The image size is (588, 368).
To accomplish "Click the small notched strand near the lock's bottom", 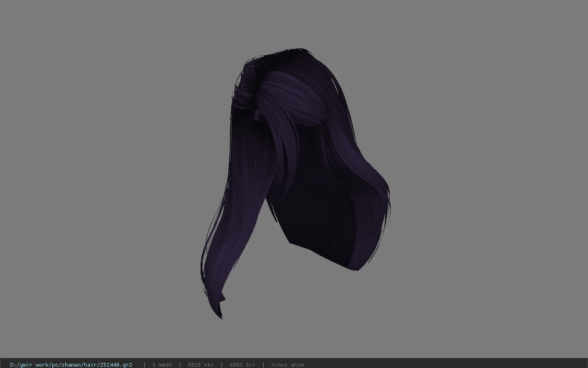I will [x=223, y=298].
